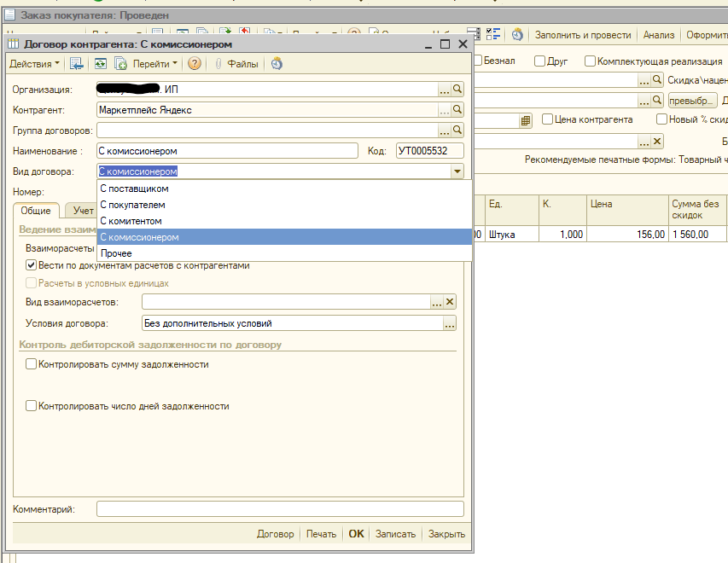Click the Записать button

(395, 534)
